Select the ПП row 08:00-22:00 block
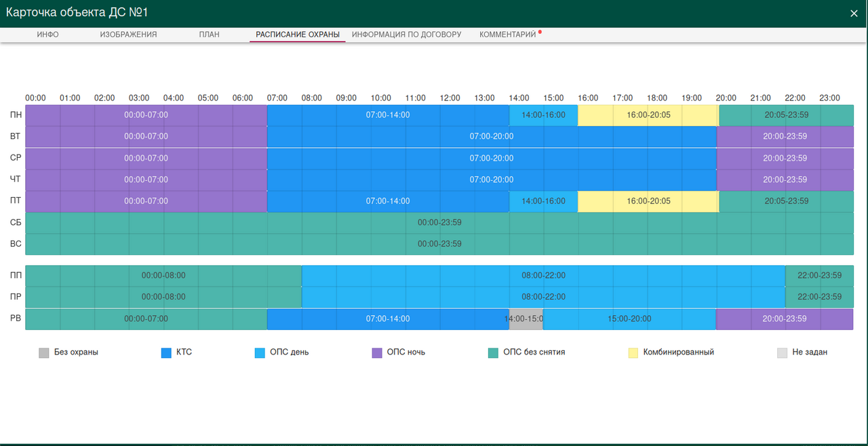 [x=543, y=276]
